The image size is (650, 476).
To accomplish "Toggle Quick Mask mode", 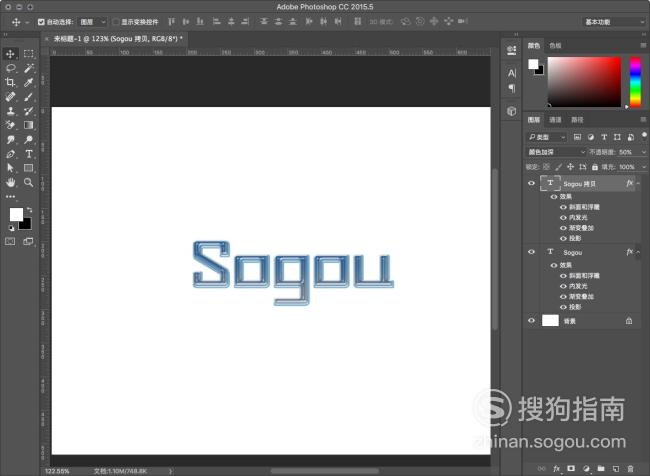I will click(10, 241).
